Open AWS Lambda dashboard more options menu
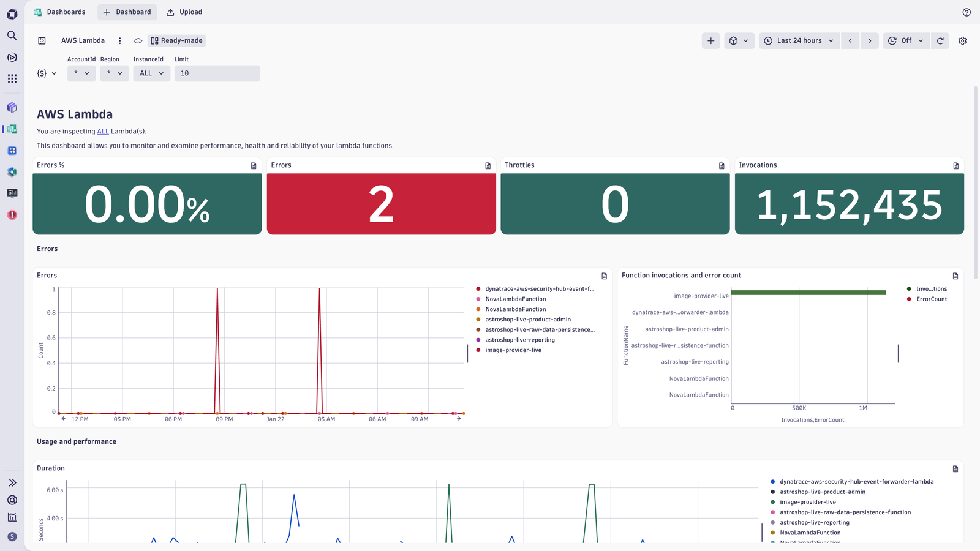980x551 pixels. pos(120,41)
